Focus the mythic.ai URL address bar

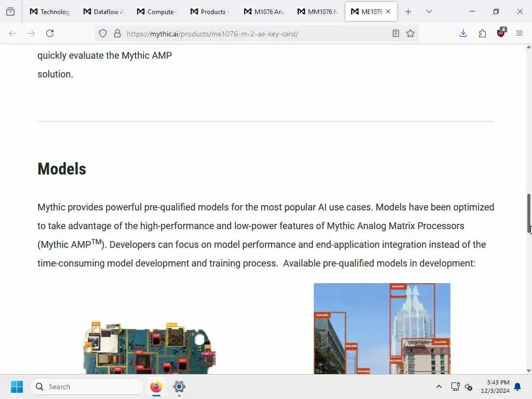coord(258,34)
